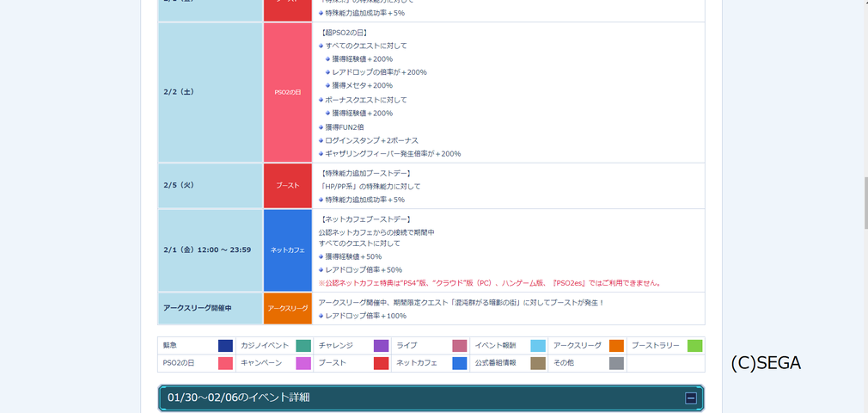Click the pink ライブ legend swatch

[x=460, y=346]
